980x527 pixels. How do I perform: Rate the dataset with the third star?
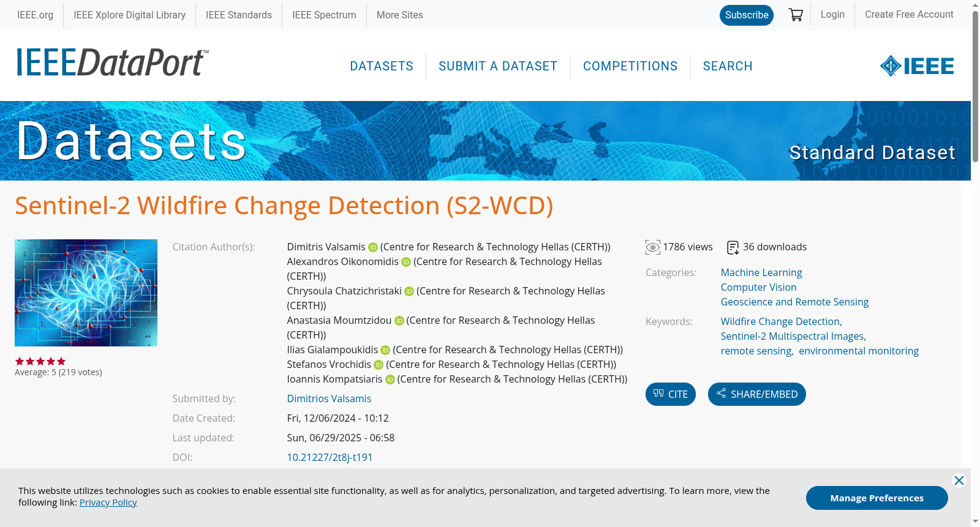pyautogui.click(x=40, y=361)
